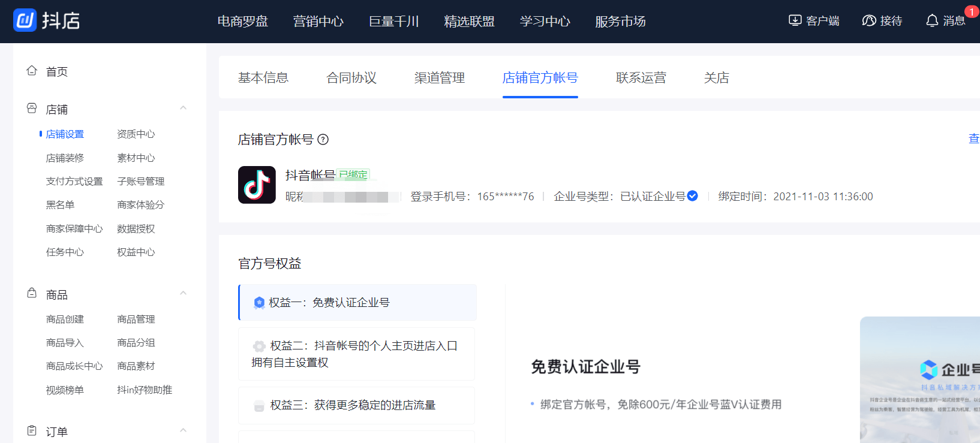Collapse the 店铺 sidebar section chevron
Screen dimensions: 980x443
(184, 108)
